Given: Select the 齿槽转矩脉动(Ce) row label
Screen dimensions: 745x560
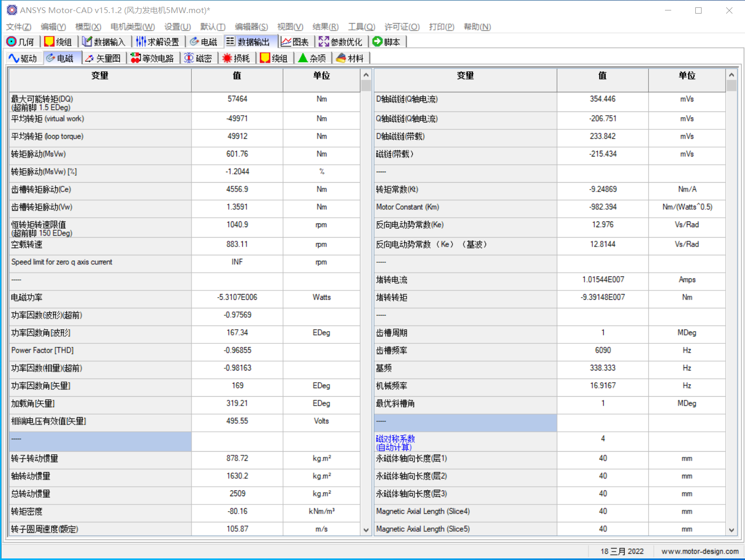Looking at the screenshot, I should (41, 189).
